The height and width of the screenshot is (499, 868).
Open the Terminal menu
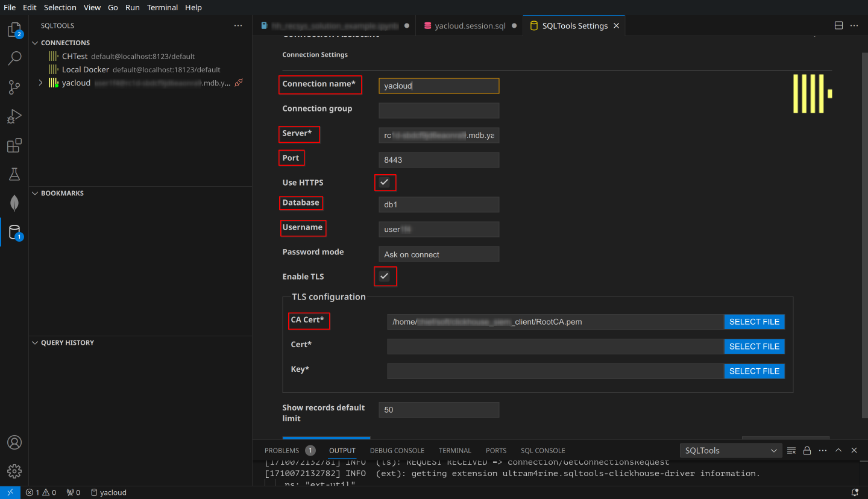tap(162, 7)
